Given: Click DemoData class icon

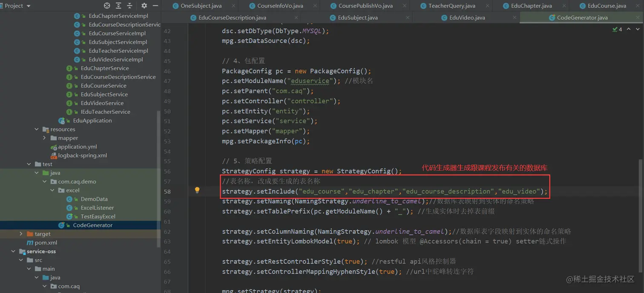Looking at the screenshot, I should [x=70, y=199].
